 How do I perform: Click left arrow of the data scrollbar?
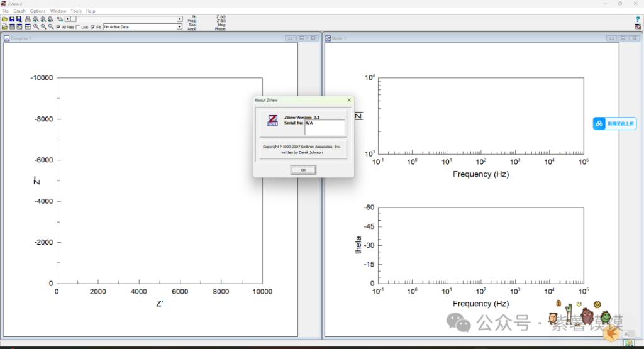68,19
